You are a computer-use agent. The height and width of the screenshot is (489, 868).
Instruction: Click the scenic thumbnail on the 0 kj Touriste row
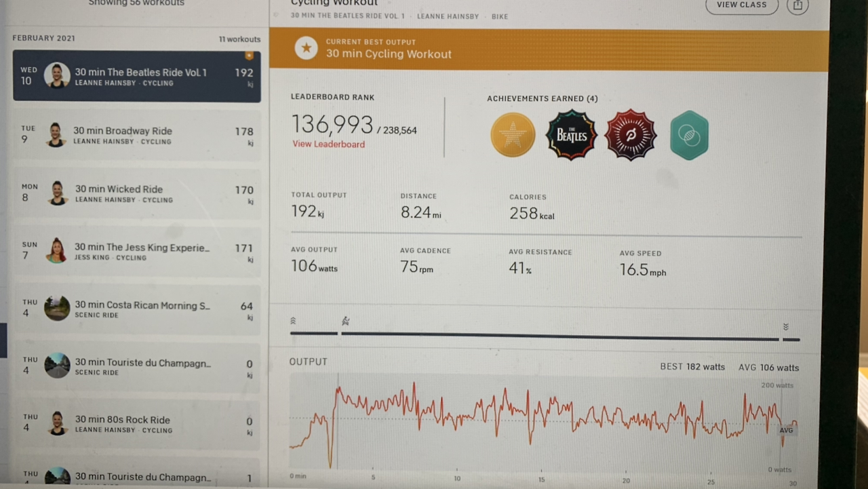[x=57, y=366]
